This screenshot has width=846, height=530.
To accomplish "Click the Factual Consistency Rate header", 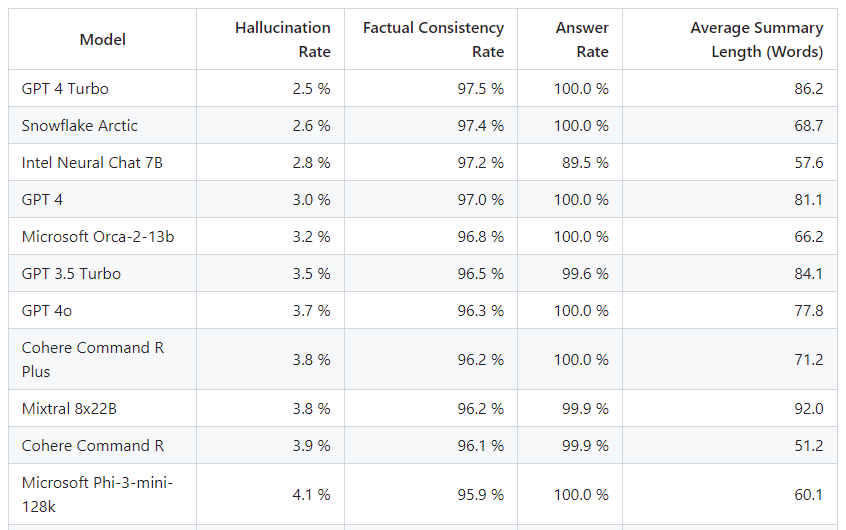I will point(433,40).
